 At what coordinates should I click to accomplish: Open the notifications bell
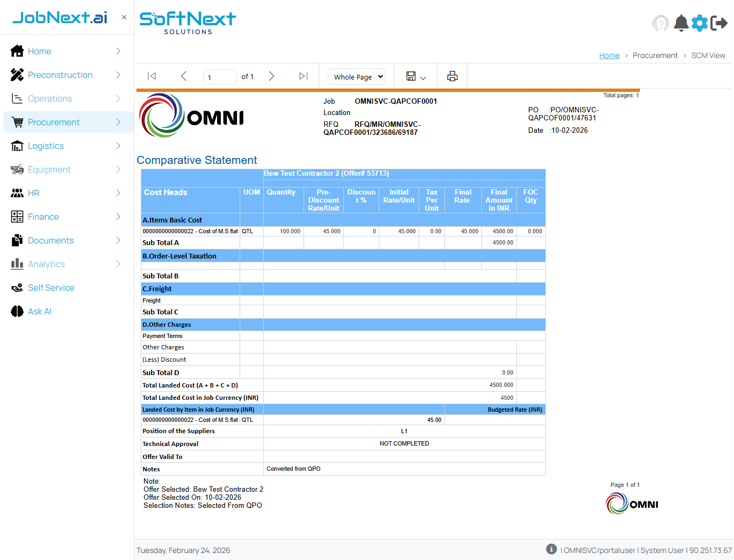click(x=681, y=23)
